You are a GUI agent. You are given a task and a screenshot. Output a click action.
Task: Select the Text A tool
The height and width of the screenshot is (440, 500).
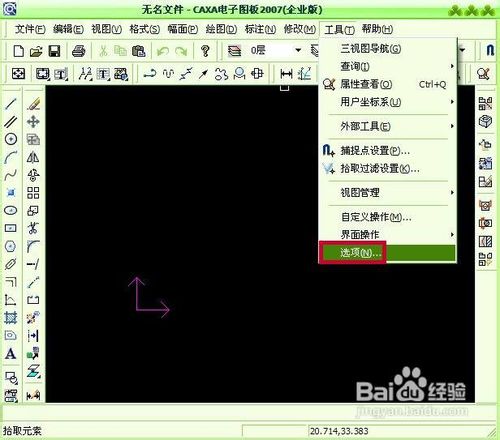[x=11, y=354]
